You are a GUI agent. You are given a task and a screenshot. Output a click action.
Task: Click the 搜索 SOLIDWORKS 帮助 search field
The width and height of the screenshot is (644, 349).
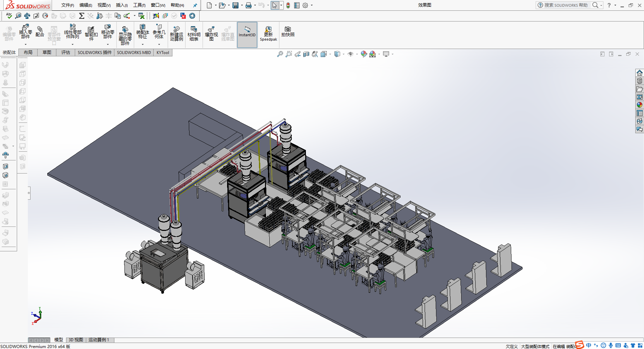[566, 5]
